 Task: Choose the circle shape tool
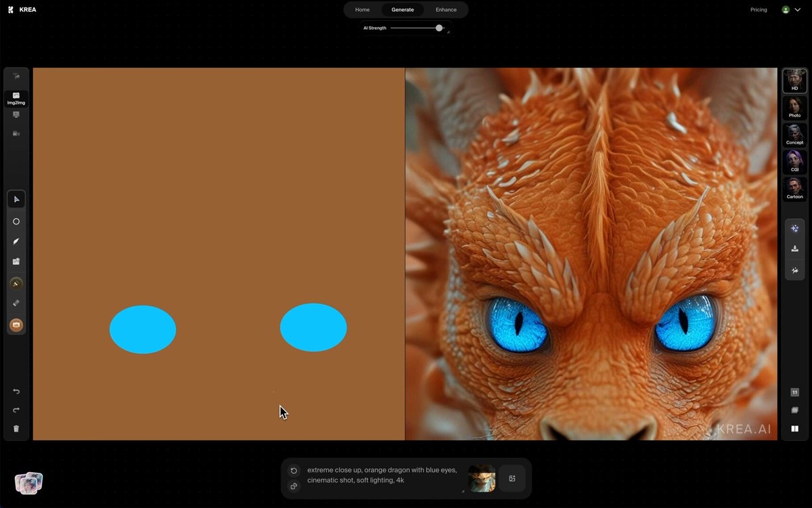point(16,221)
